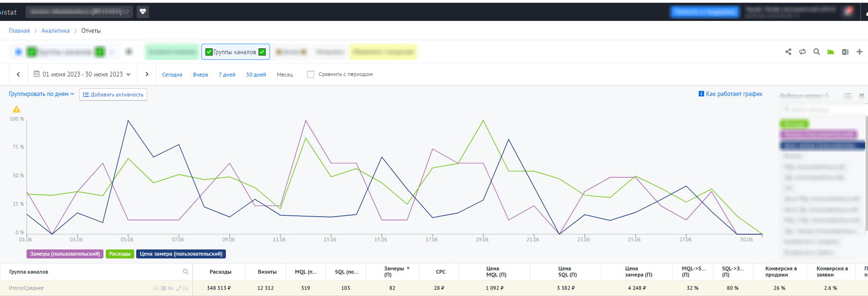Enable the Сравнить с периодом checkbox
The image size is (868, 296).
coord(311,74)
